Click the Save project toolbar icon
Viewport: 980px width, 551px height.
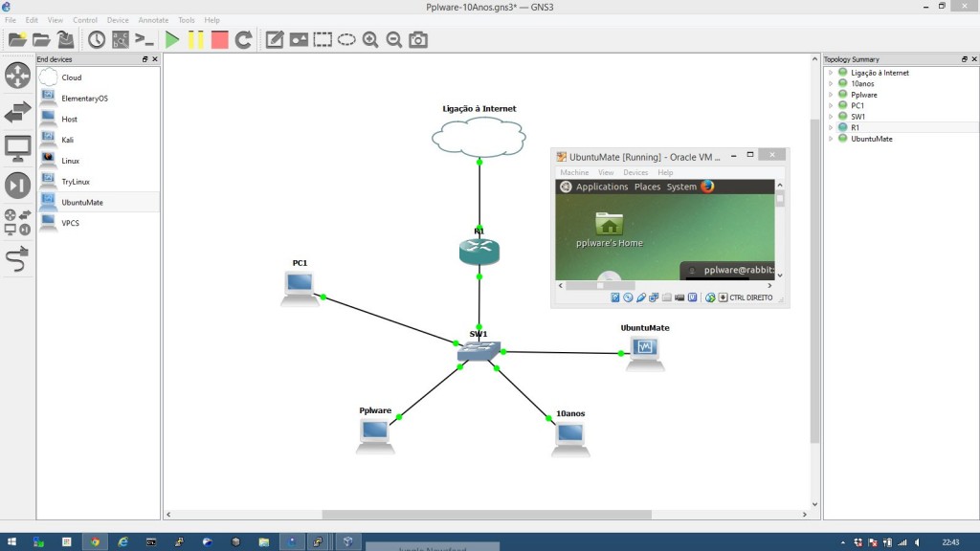[x=66, y=40]
